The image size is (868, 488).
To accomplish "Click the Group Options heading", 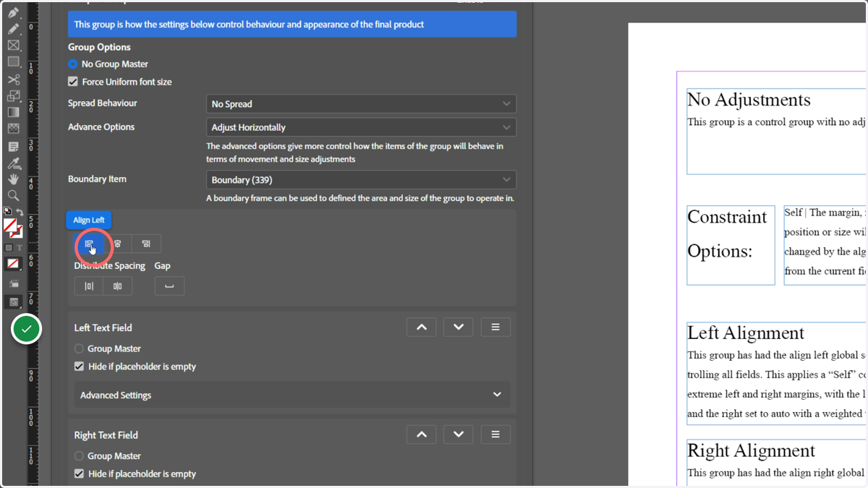I will coord(99,47).
